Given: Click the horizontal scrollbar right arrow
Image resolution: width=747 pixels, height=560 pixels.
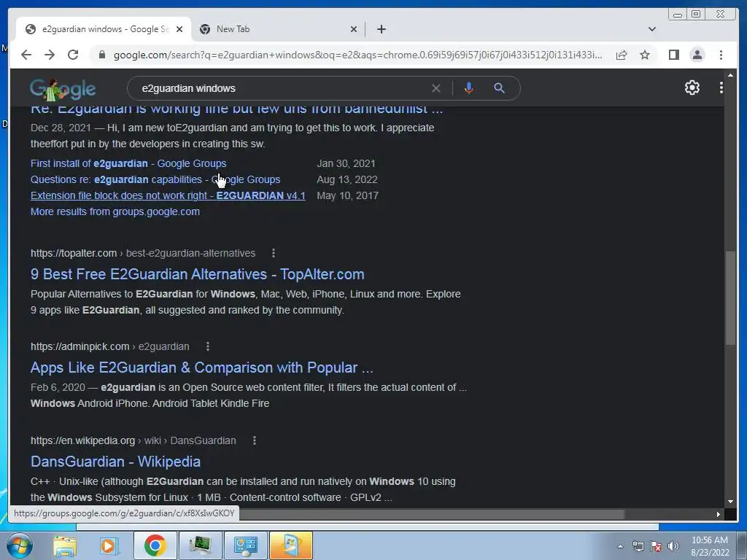Looking at the screenshot, I should [718, 514].
